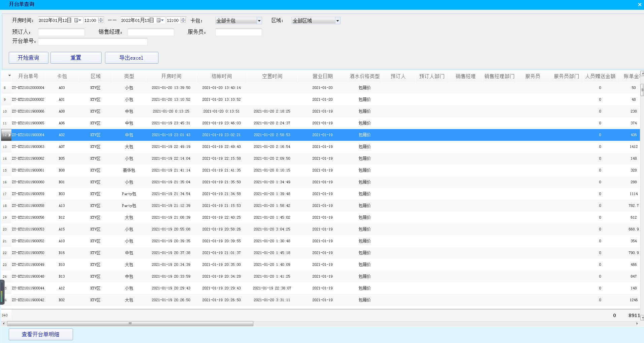Select row ZY-KT21011900059
Image resolution: width=644 pixels, height=343 pixels.
click(320, 194)
